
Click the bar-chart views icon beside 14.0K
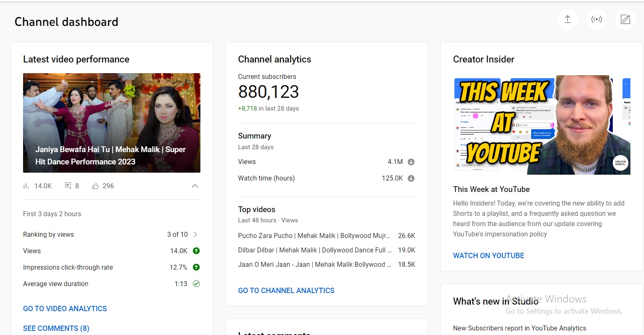click(x=26, y=186)
